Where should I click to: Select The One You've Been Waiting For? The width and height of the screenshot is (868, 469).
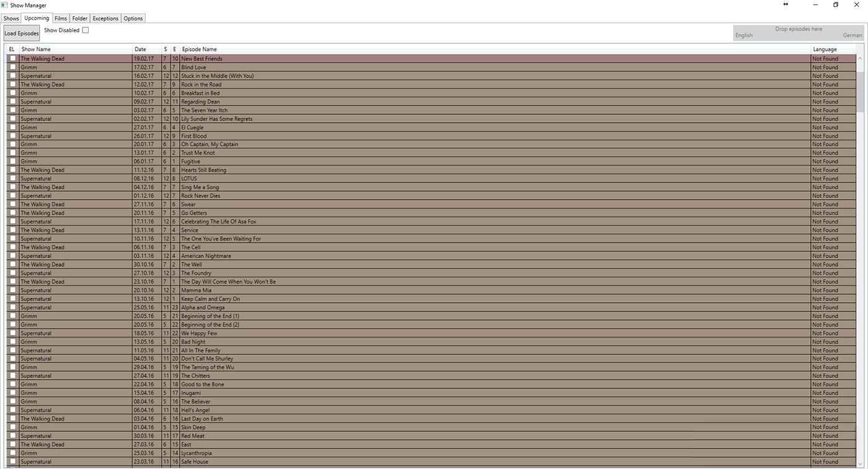221,239
